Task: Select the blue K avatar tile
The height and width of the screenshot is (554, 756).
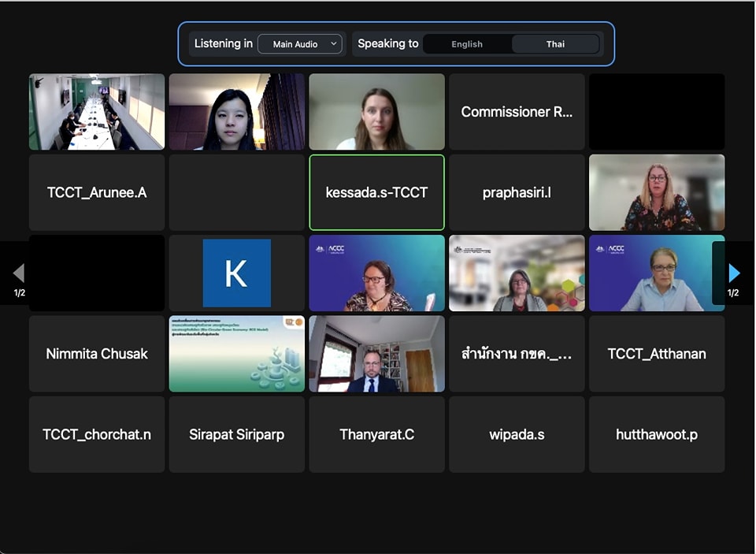Action: (x=236, y=273)
